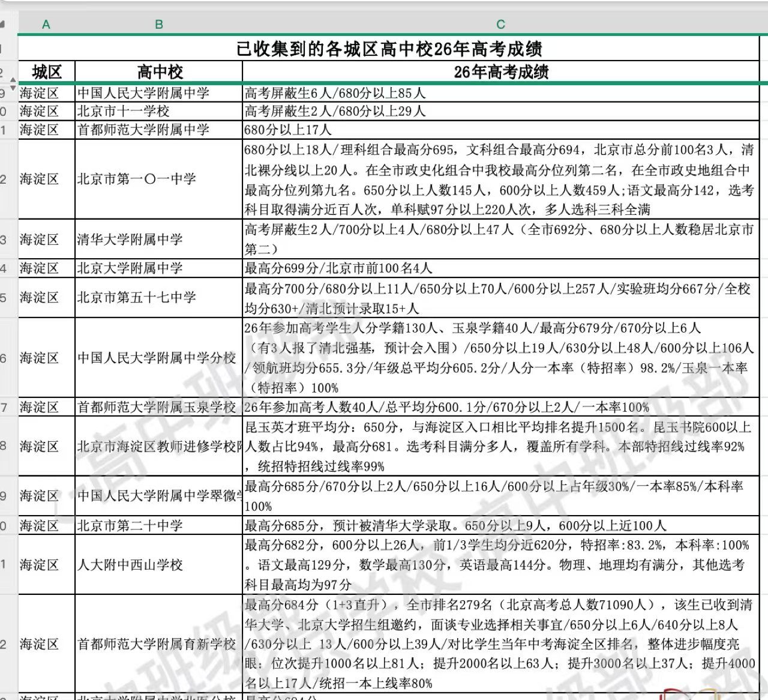Click the title cell 已收集到的各城区高中校26年高考成绩
The height and width of the screenshot is (700, 768).
[x=389, y=49]
